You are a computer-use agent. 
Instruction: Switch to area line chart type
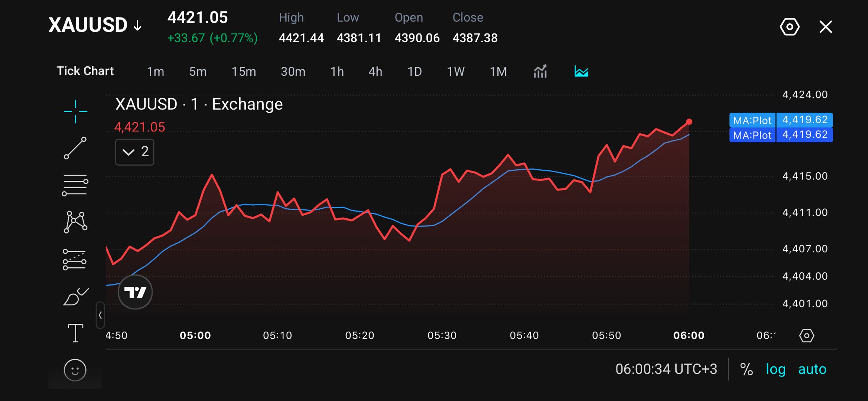pos(581,71)
